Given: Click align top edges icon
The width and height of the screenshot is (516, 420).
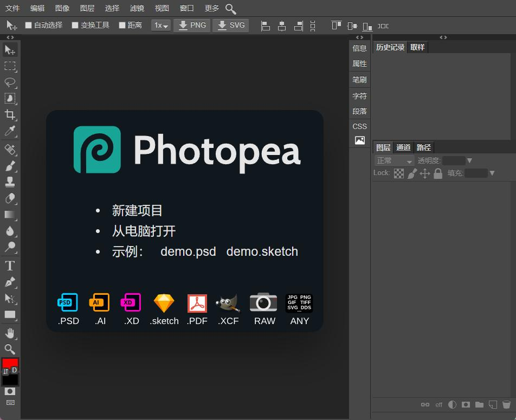Looking at the screenshot, I should click(x=336, y=25).
